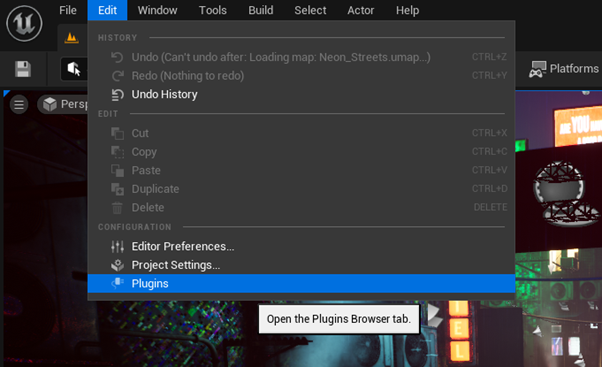Click the Editor Preferences sliders icon

pos(117,246)
